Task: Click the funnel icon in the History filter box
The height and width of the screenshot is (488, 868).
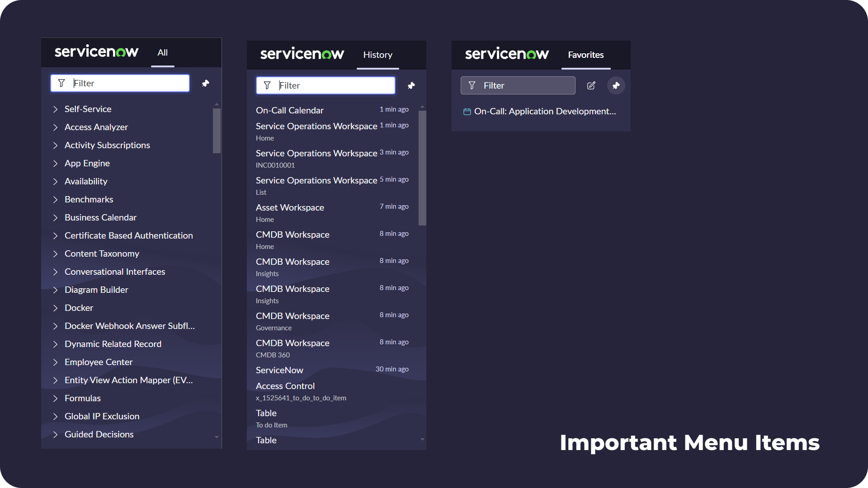Action: tap(267, 85)
